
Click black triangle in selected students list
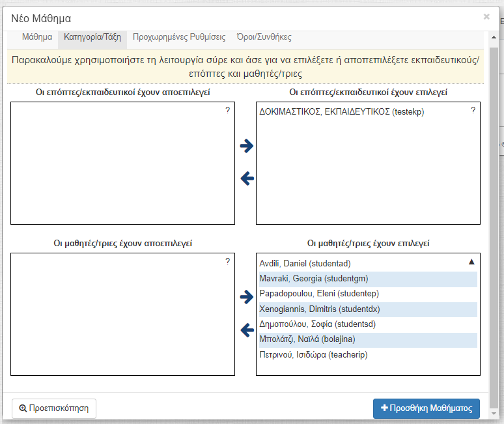pos(471,262)
